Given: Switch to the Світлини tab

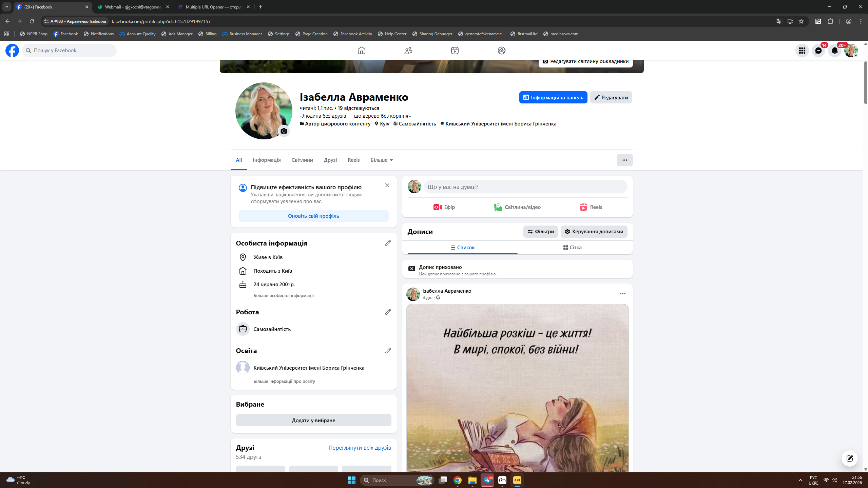Looking at the screenshot, I should pos(302,160).
